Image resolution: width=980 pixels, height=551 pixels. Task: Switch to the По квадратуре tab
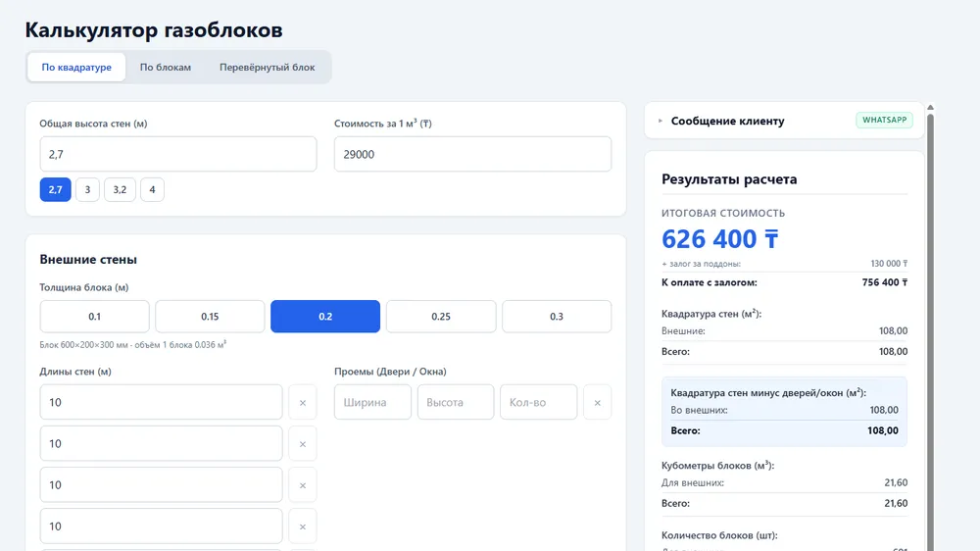[76, 67]
